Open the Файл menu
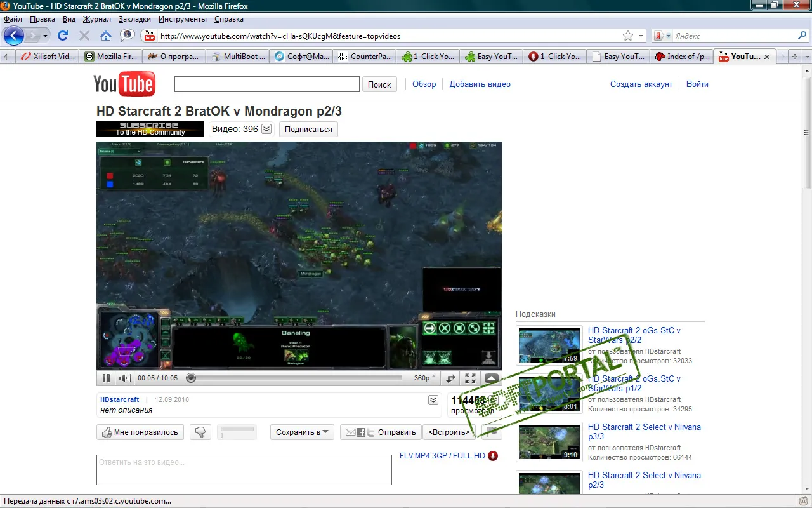The image size is (812, 508). [13, 19]
